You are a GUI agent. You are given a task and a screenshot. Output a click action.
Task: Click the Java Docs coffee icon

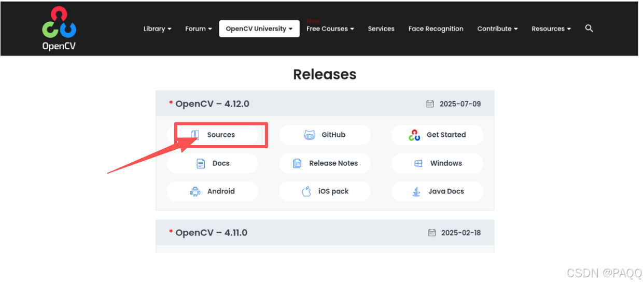(416, 191)
